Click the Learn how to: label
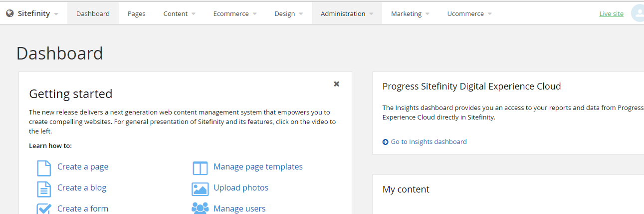The image size is (644, 214). tap(50, 146)
